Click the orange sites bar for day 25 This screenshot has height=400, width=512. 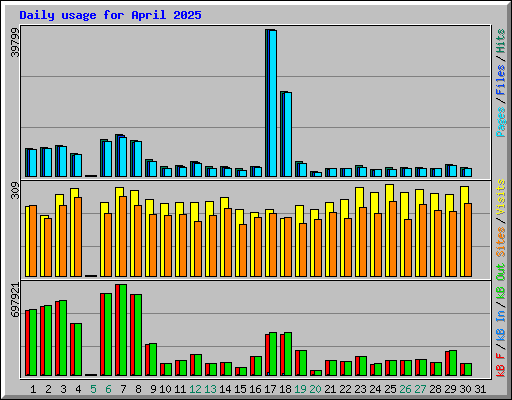point(393,239)
